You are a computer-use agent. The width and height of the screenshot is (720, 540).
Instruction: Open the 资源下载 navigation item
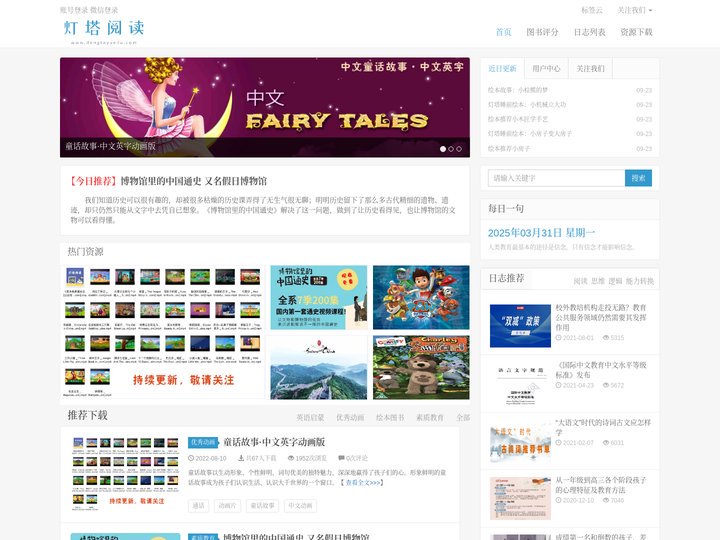[636, 32]
